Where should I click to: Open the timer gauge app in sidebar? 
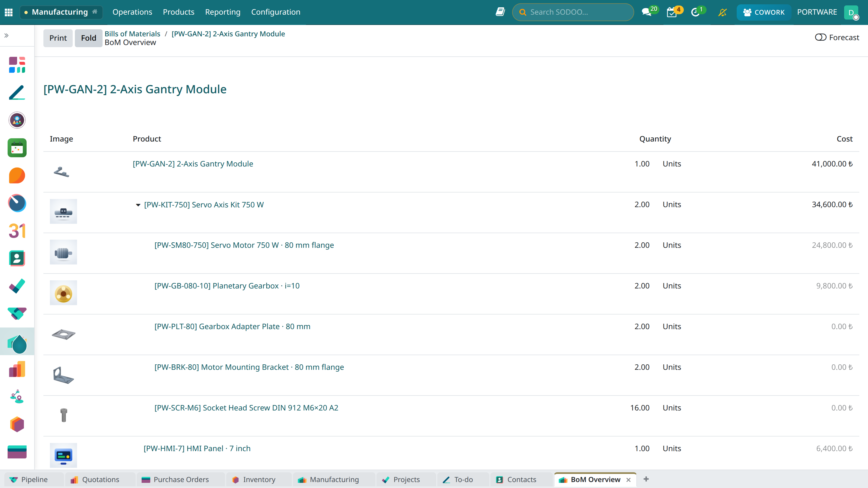pos(17,203)
